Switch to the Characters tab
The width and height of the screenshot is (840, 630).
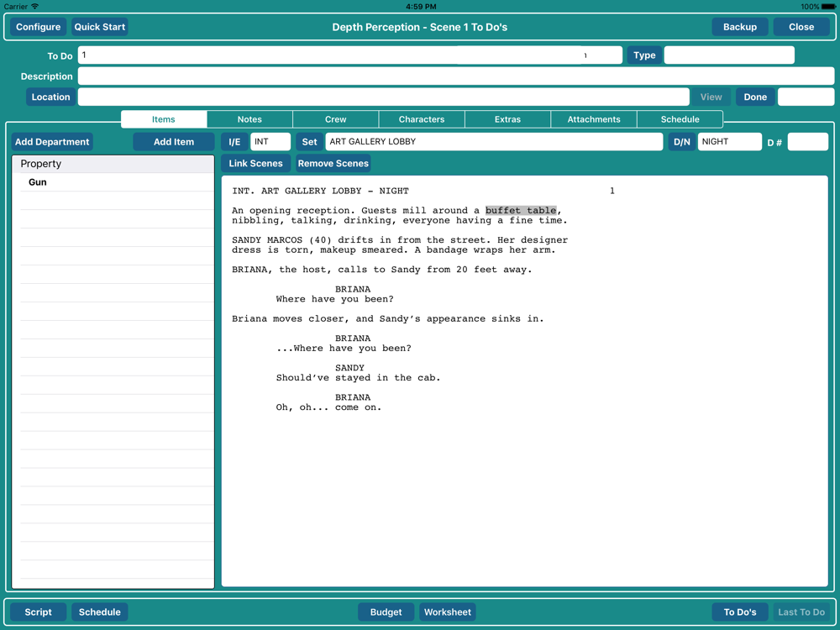pyautogui.click(x=422, y=119)
